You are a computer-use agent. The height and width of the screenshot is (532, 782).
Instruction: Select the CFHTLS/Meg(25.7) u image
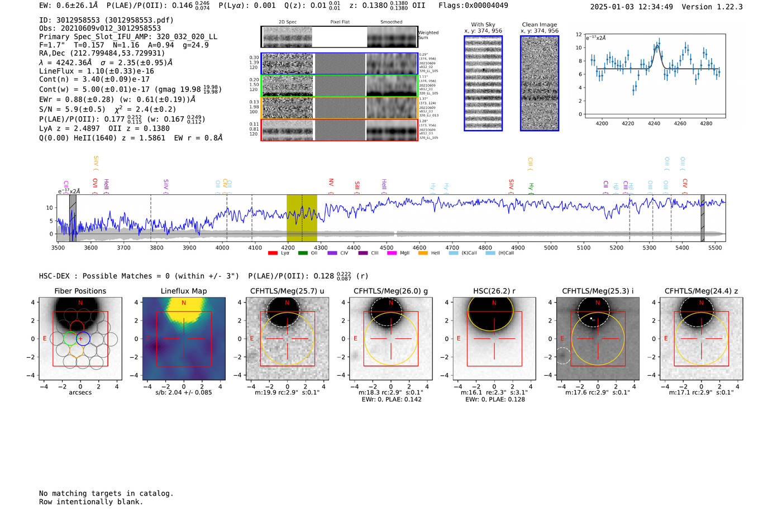point(287,339)
